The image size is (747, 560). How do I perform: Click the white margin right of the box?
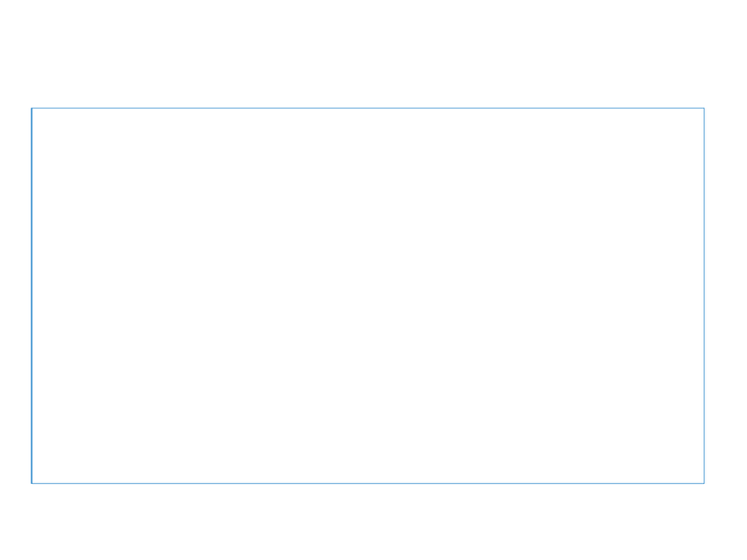tap(726, 295)
